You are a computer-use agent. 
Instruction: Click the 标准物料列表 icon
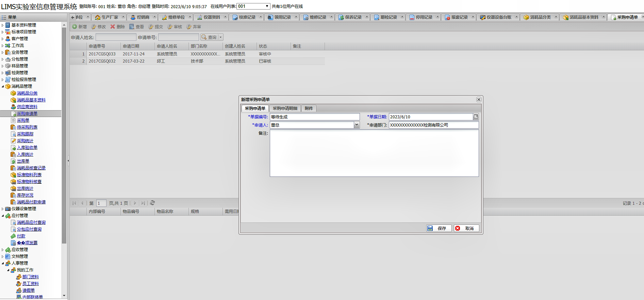(x=13, y=175)
